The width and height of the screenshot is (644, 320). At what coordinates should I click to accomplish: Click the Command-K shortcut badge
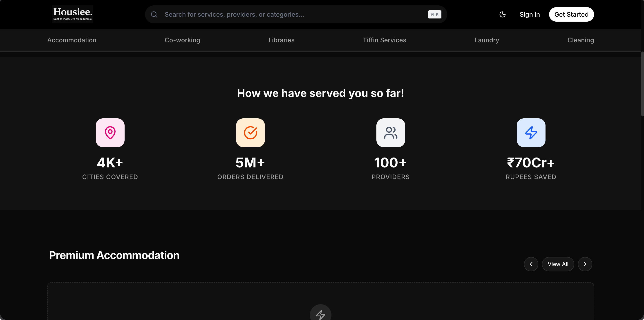(434, 14)
